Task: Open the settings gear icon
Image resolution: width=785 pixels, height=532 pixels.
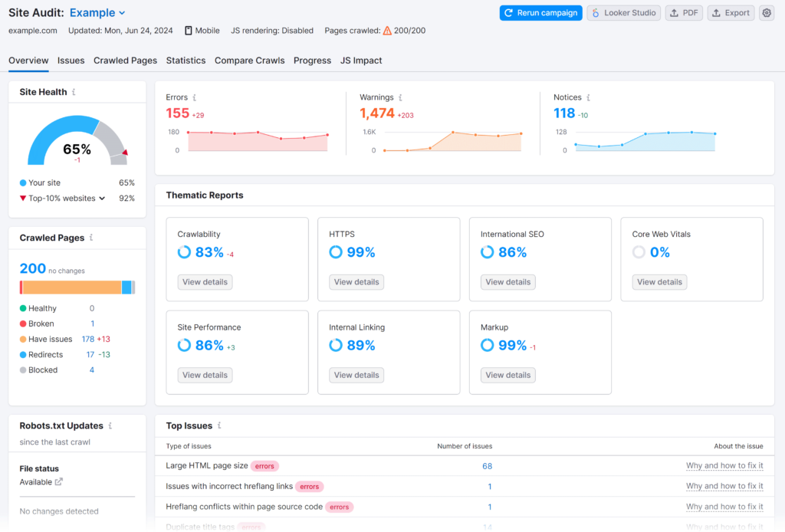Action: pyautogui.click(x=767, y=13)
